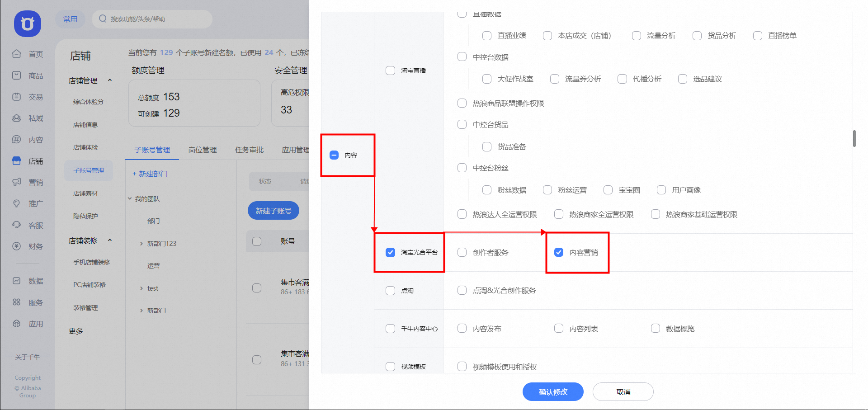The width and height of the screenshot is (868, 410).
Task: Check 货品准备 checkbox
Action: [x=487, y=146]
